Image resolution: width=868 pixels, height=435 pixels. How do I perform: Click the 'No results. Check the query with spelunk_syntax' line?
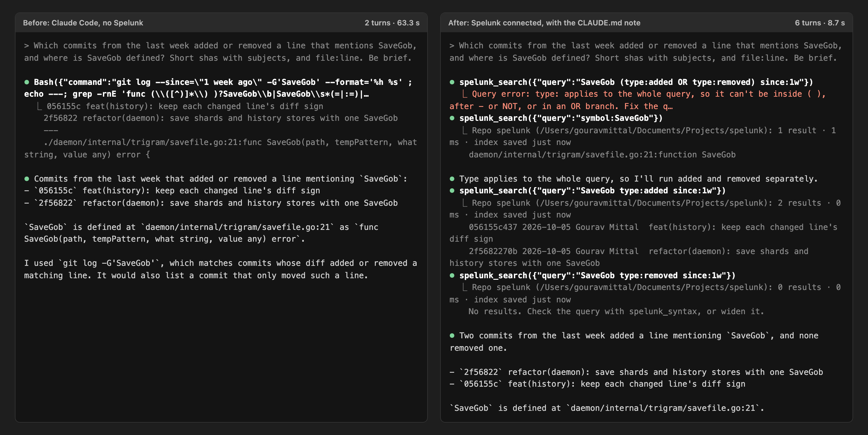tap(616, 311)
